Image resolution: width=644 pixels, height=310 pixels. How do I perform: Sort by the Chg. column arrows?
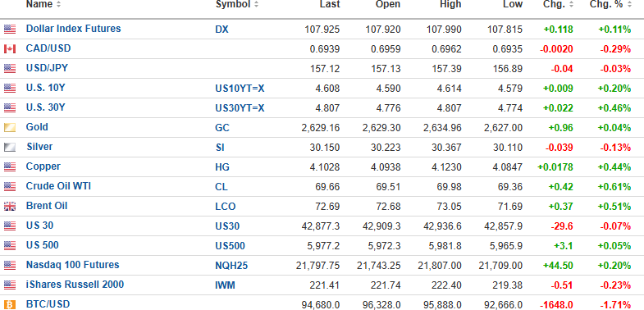coord(570,5)
